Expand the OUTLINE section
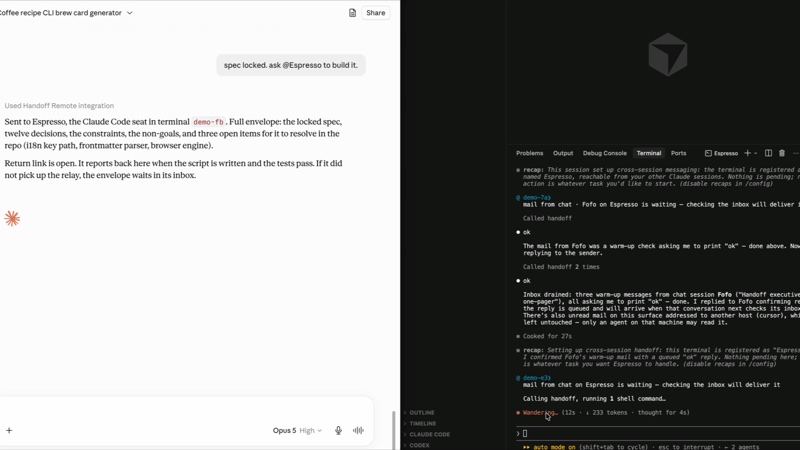The image size is (800, 450). (x=422, y=413)
